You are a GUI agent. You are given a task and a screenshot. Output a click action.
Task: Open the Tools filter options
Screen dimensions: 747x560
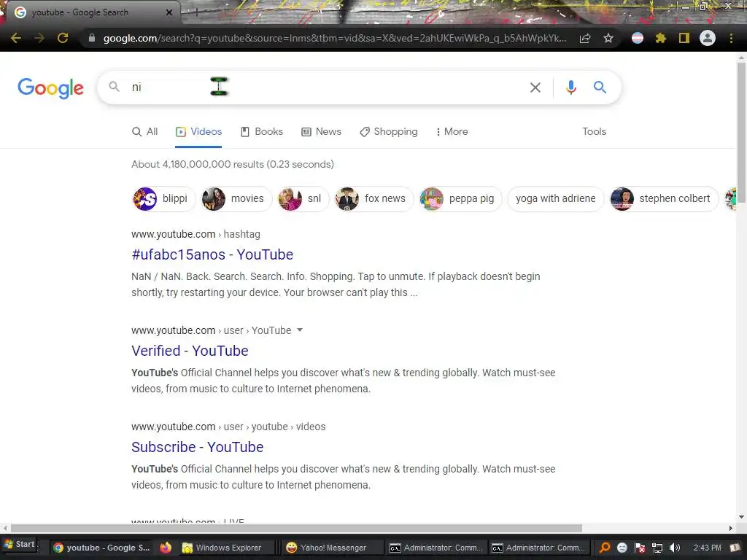594,132
